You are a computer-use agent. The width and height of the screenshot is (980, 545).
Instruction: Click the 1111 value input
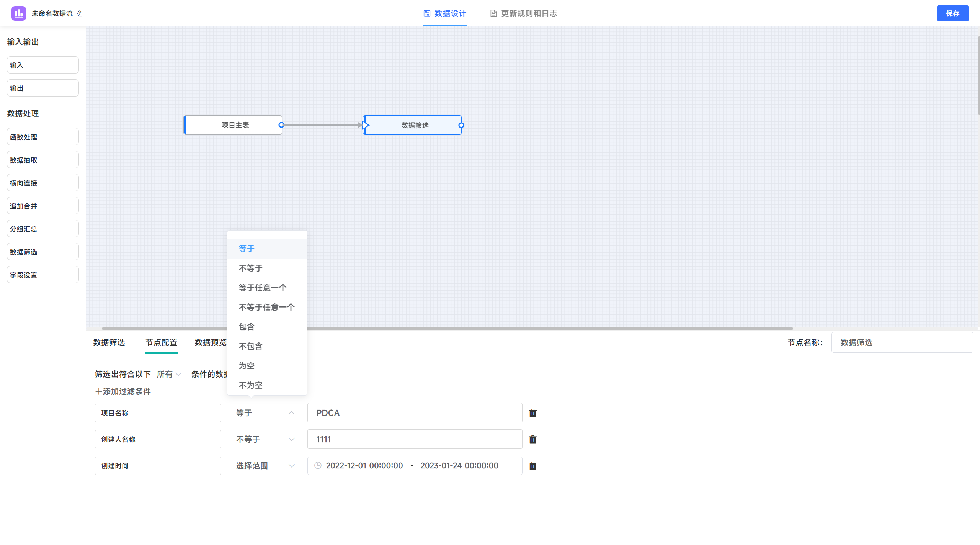pos(415,439)
